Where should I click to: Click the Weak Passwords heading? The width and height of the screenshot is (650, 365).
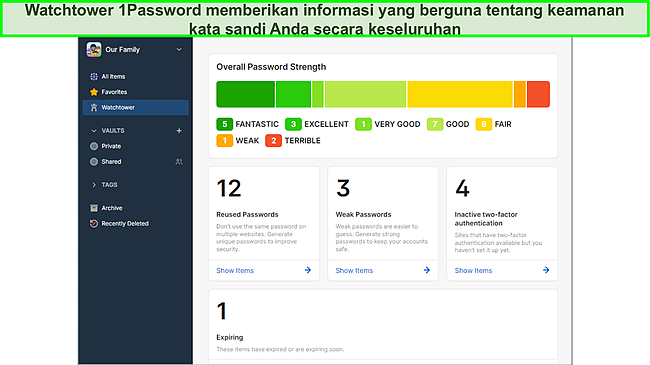coord(363,214)
